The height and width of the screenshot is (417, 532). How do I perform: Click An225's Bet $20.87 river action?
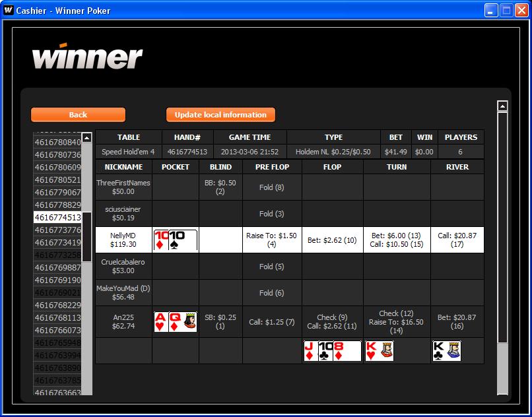click(457, 321)
